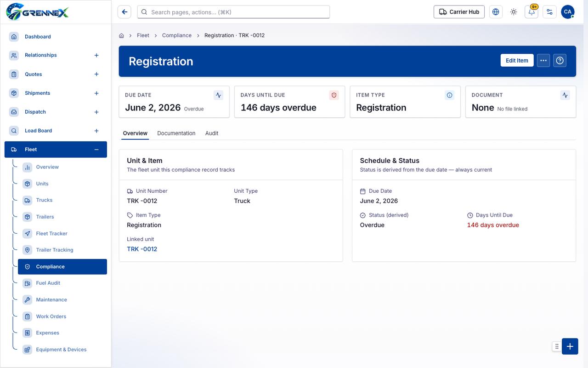Open Dashboard in the sidebar

click(x=56, y=37)
